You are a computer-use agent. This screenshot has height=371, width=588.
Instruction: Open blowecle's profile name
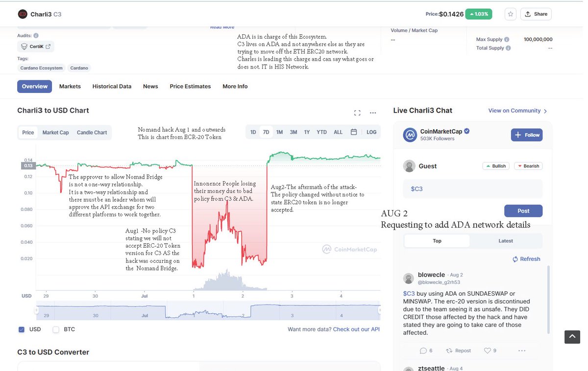coord(432,275)
